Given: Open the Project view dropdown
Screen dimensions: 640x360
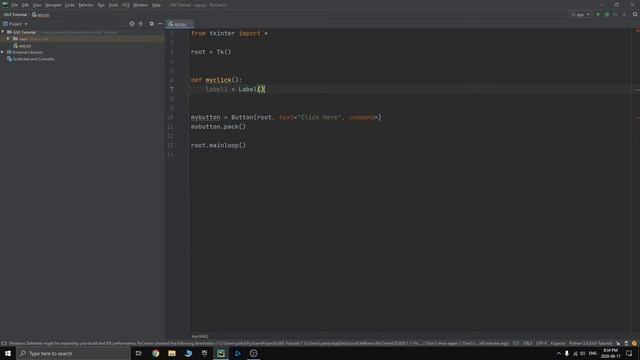Looking at the screenshot, I should tap(16, 24).
